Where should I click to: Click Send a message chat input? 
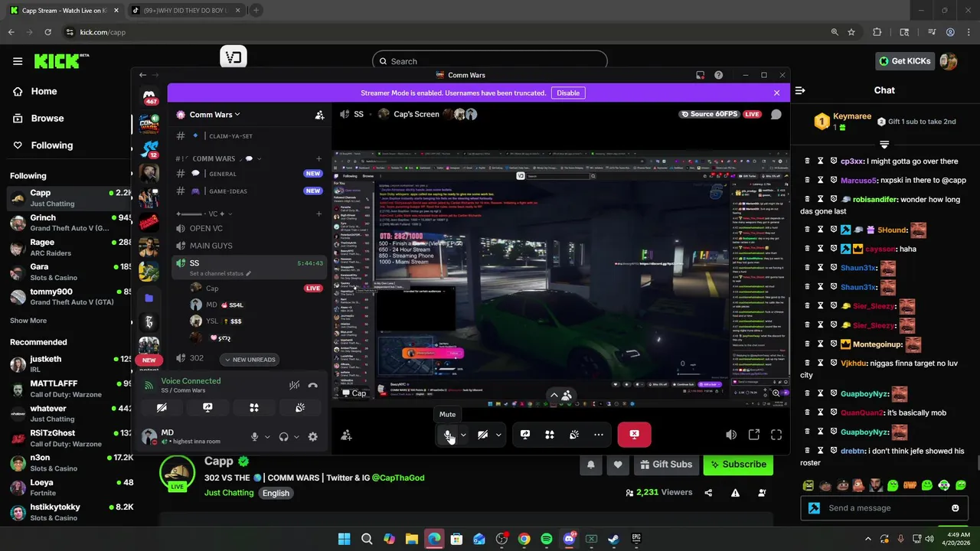(884, 508)
